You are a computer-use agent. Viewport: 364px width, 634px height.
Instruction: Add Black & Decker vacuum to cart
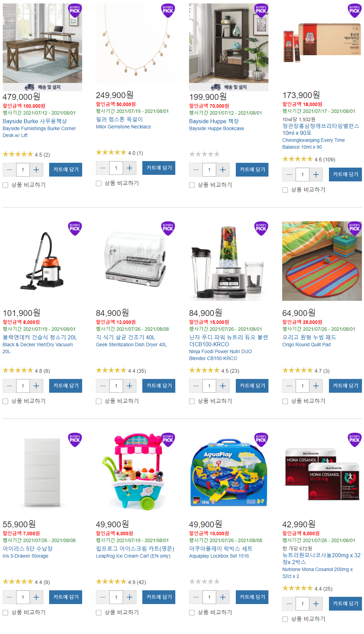pos(66,386)
